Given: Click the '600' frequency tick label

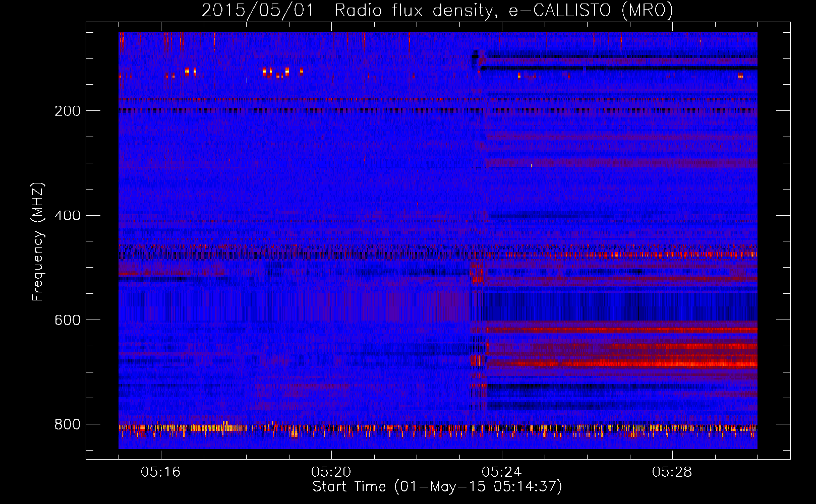Looking at the screenshot, I should (x=67, y=321).
